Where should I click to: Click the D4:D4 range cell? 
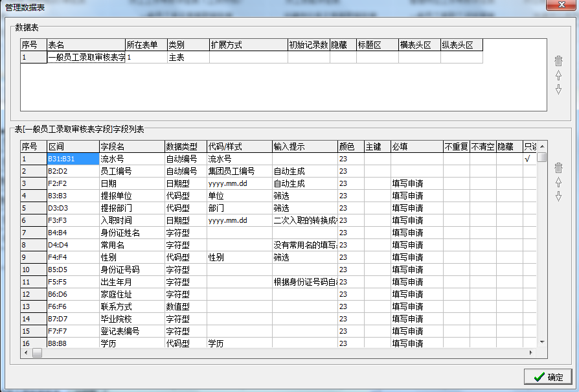[x=73, y=245]
